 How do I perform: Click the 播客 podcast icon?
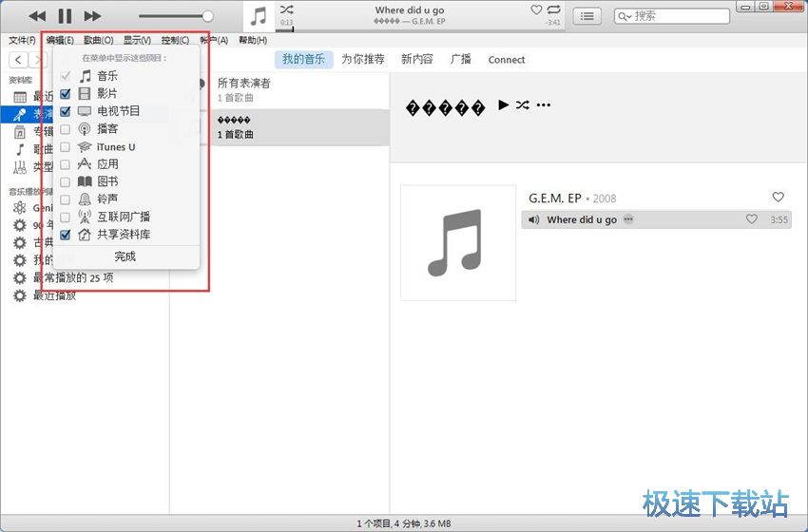[x=85, y=129]
